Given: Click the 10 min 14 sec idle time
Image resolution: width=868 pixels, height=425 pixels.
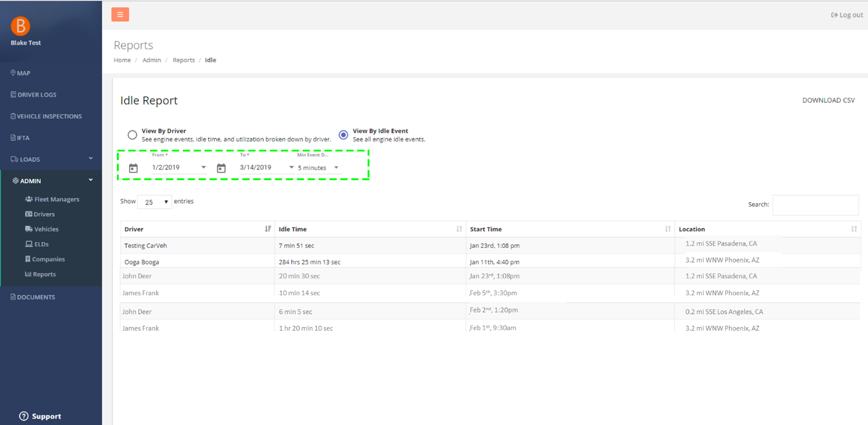Looking at the screenshot, I should pos(299,293).
